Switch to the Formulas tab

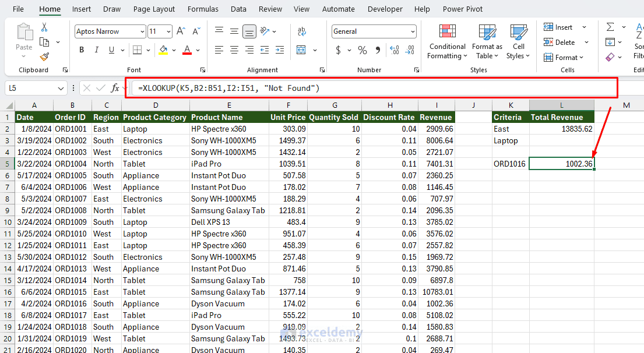pos(203,9)
